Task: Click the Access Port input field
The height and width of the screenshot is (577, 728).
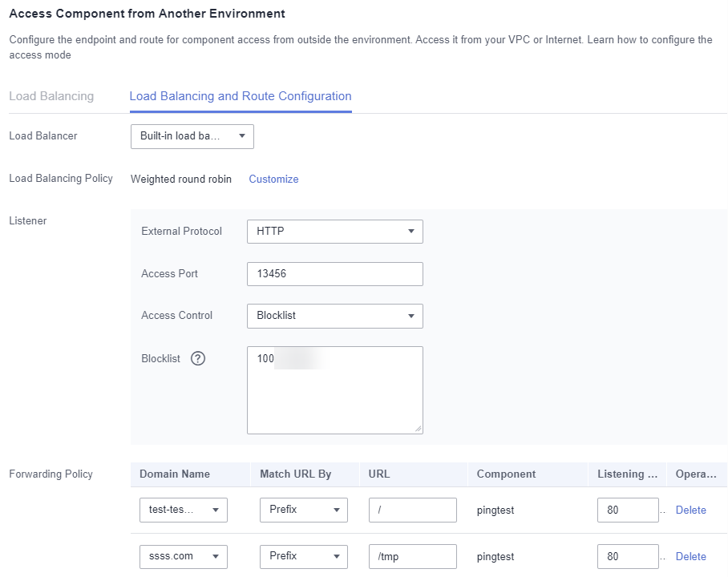Action: click(x=334, y=274)
